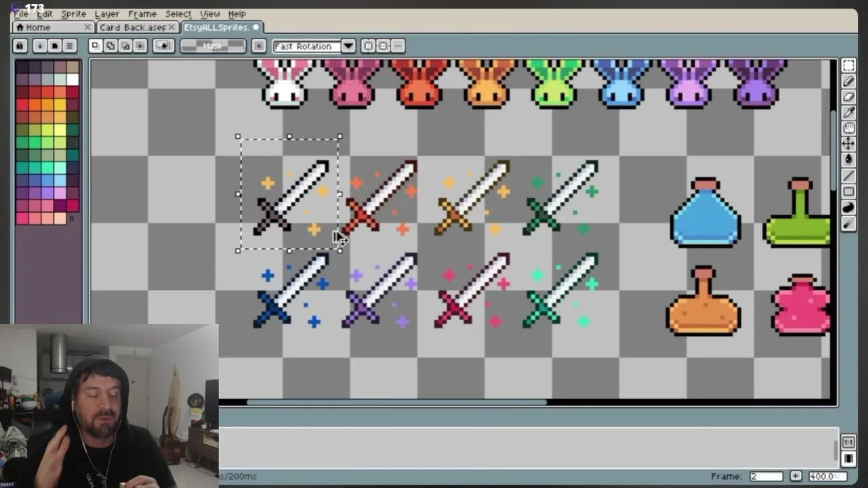Open the Help menu

click(237, 14)
